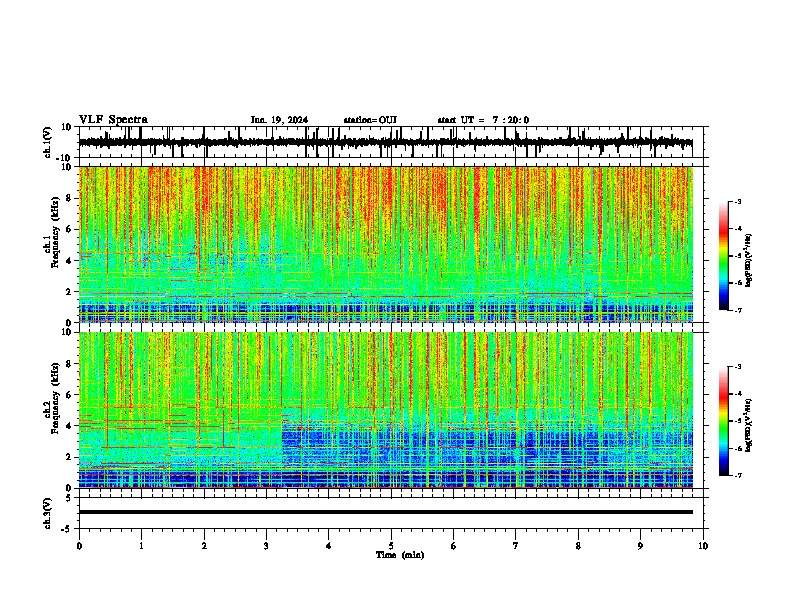Click the '6' kHz tick on ch.1 spectrogram axis
This screenshot has height=612, width=792.
tap(70, 229)
